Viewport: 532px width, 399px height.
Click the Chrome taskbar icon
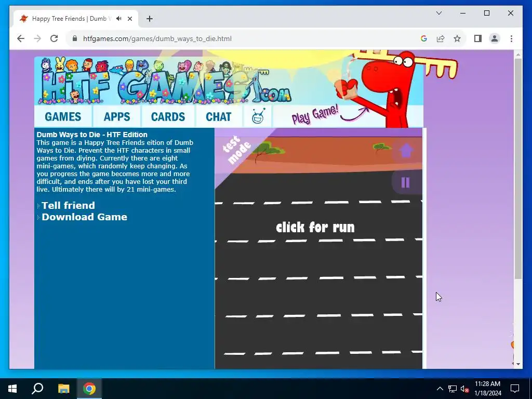point(89,389)
